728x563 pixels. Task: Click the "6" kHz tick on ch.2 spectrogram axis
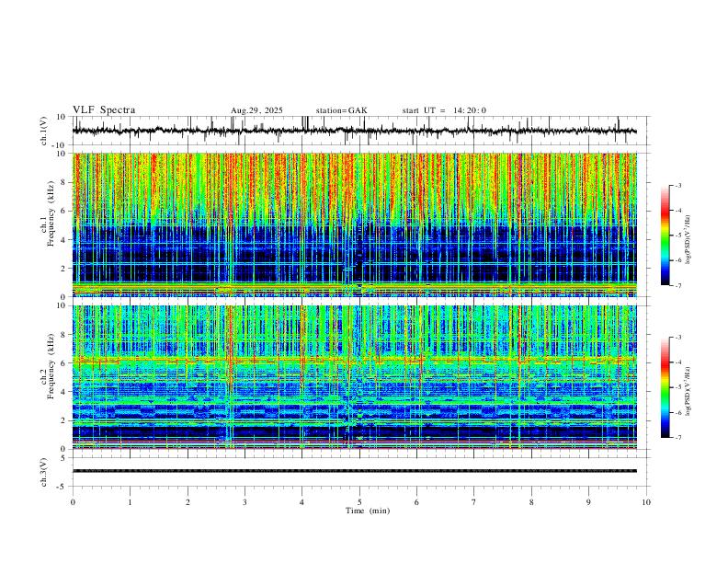(x=63, y=363)
